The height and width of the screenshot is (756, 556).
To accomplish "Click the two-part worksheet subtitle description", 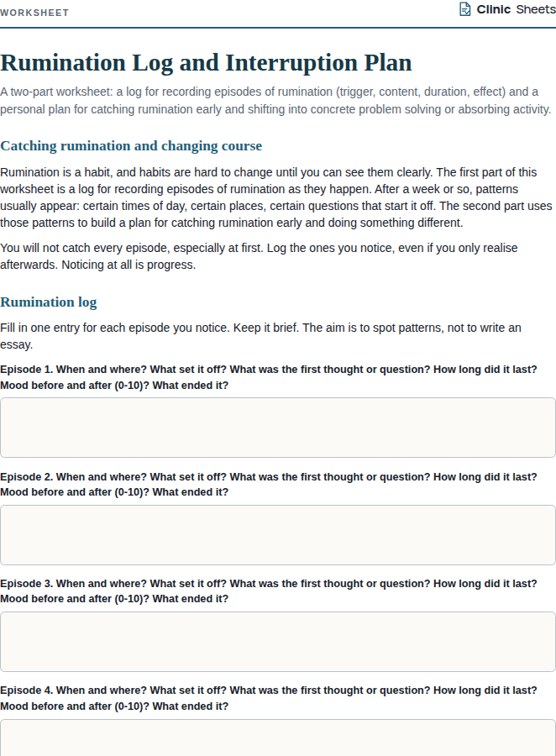I will 275,100.
